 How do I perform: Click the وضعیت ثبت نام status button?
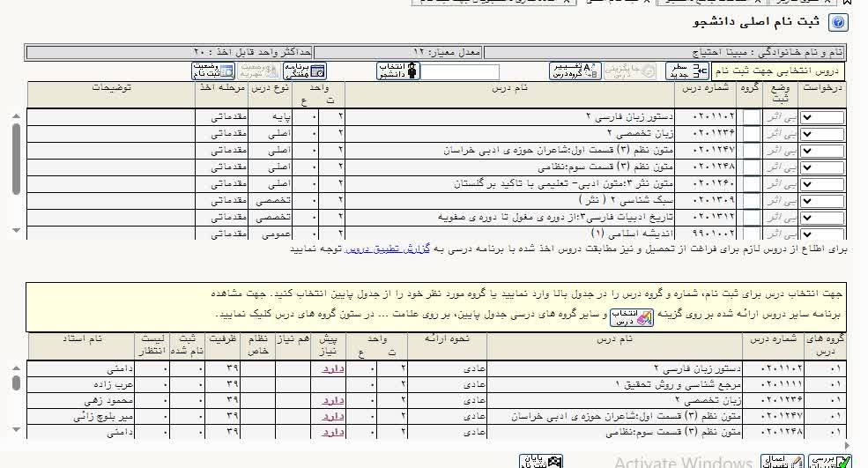211,71
